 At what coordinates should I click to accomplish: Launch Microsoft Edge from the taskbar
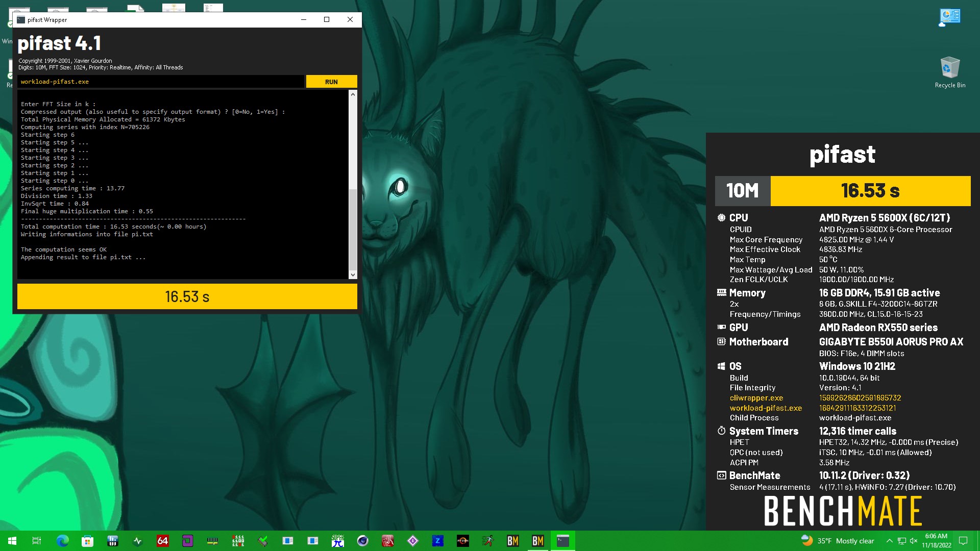point(62,541)
